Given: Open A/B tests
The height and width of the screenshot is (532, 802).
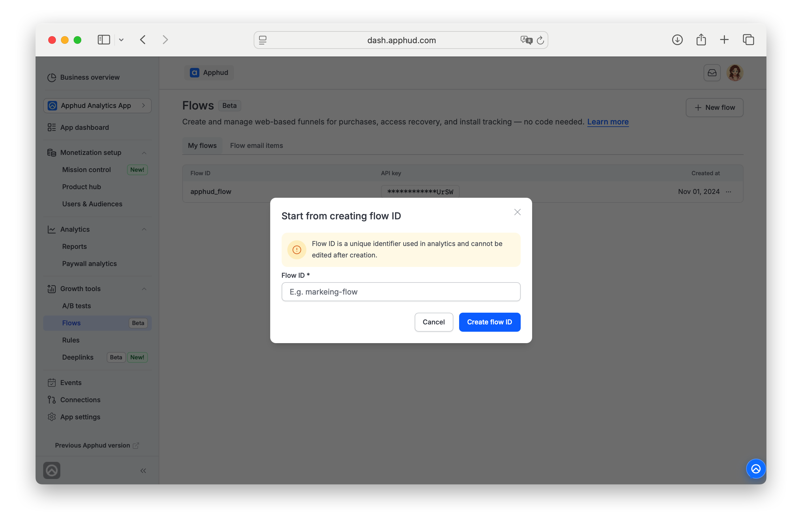Looking at the screenshot, I should click(77, 306).
